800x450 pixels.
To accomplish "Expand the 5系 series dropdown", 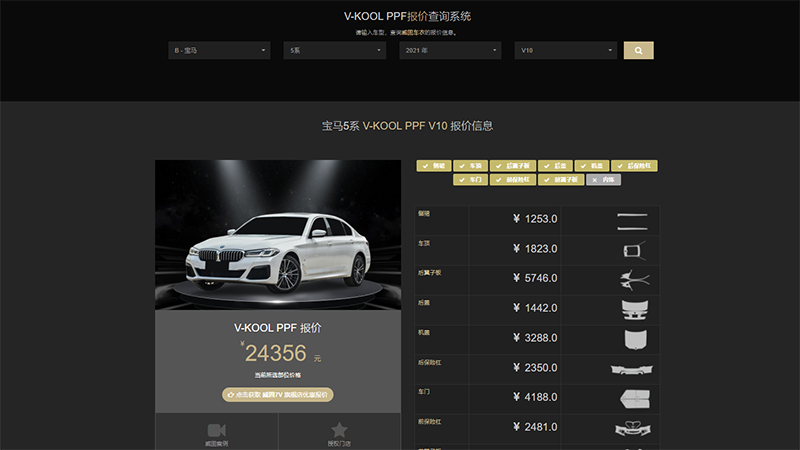I will click(x=335, y=50).
